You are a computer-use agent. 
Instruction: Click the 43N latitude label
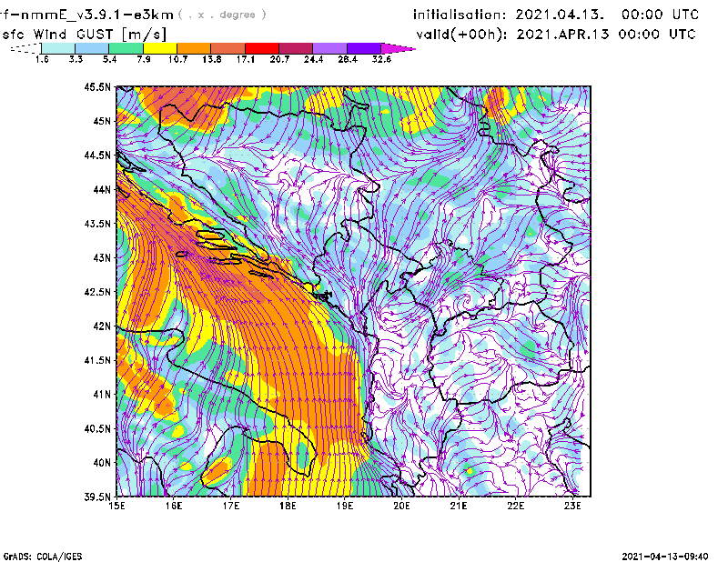point(102,257)
